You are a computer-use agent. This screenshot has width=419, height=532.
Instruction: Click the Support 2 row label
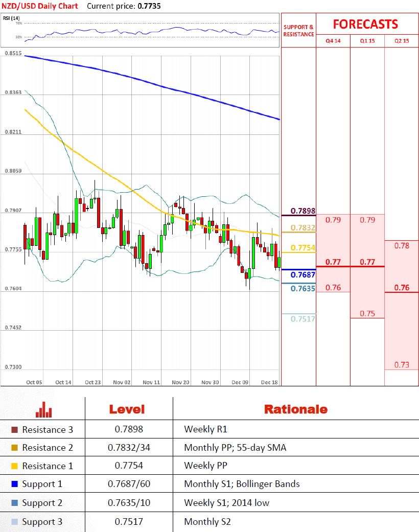click(42, 503)
